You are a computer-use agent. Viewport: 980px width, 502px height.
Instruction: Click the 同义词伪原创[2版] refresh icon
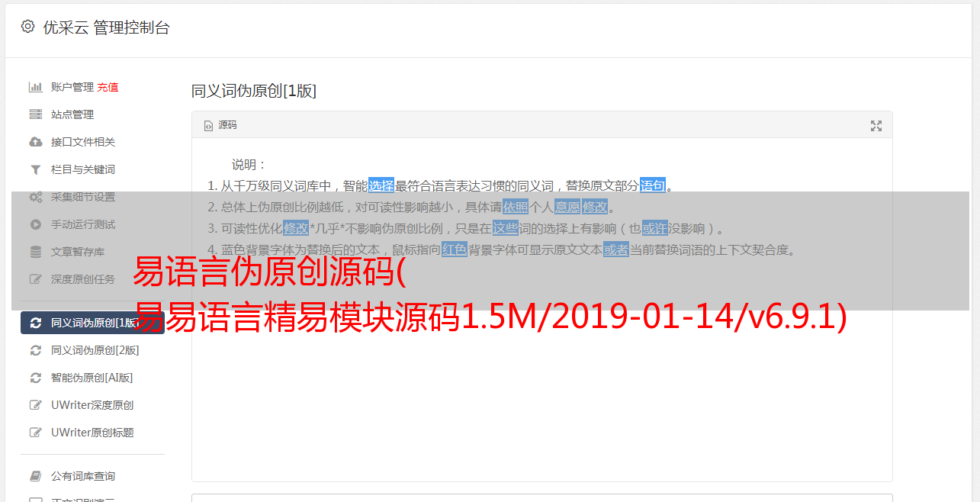pyautogui.click(x=35, y=350)
